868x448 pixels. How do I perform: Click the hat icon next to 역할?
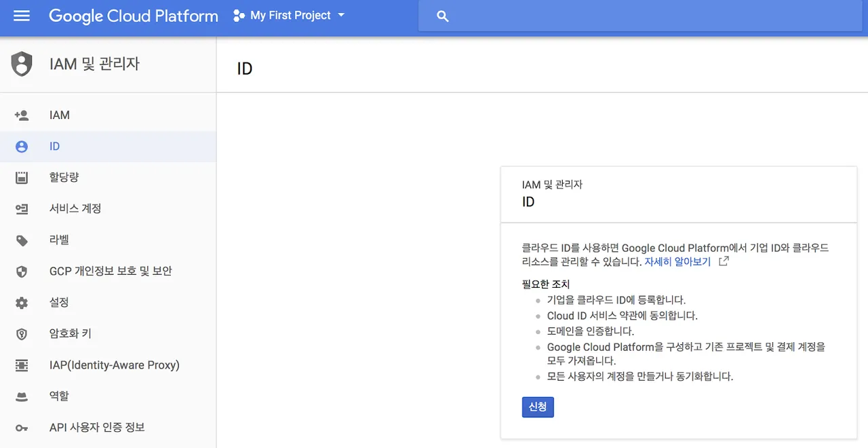click(x=22, y=397)
